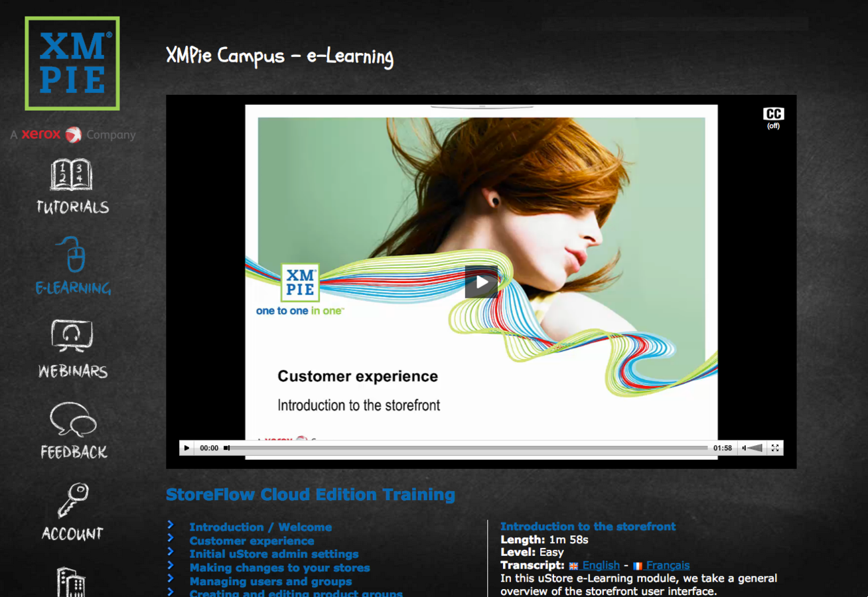The height and width of the screenshot is (597, 868).
Task: Open Creating and editing product groups chapter
Action: (x=295, y=593)
